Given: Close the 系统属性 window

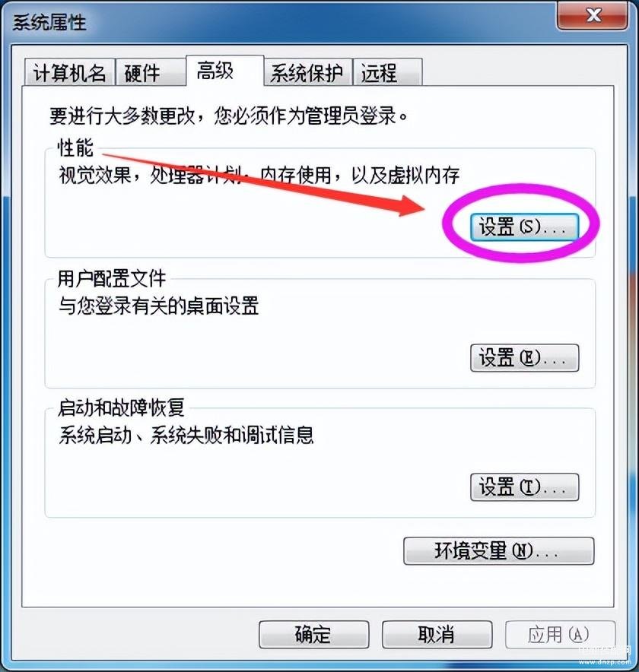Looking at the screenshot, I should [593, 16].
